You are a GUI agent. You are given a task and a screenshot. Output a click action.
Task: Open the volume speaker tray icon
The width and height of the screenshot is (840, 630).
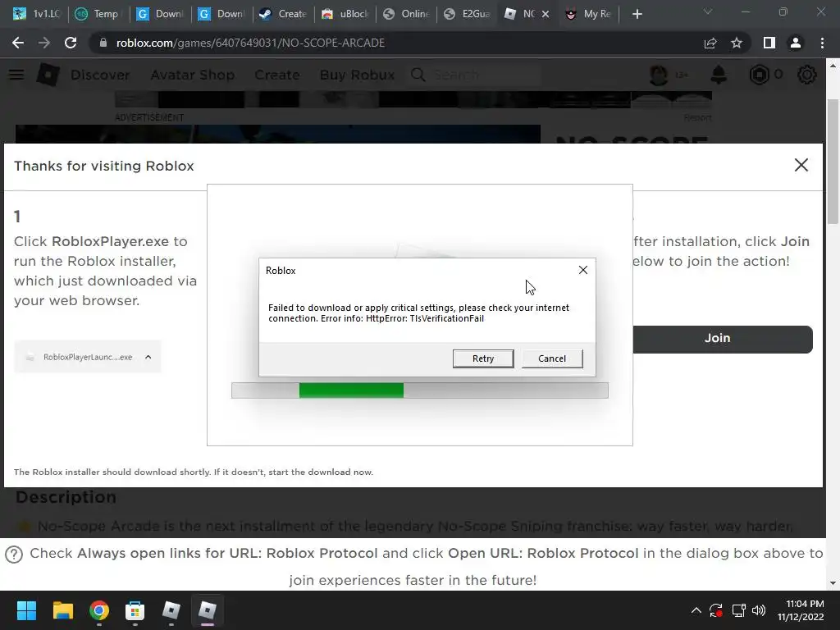coord(759,610)
